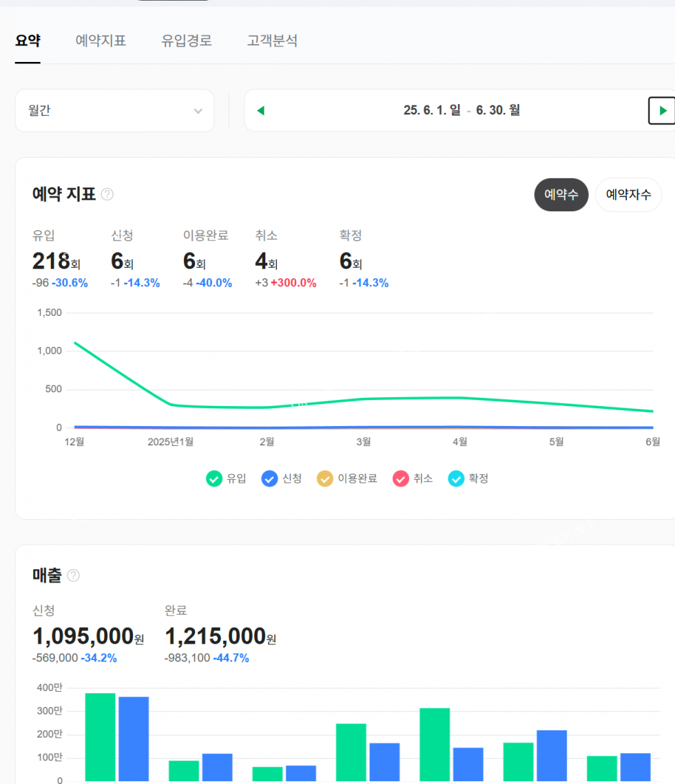The height and width of the screenshot is (784, 675).
Task: Toggle 유입 legend checkbox
Action: coord(214,478)
